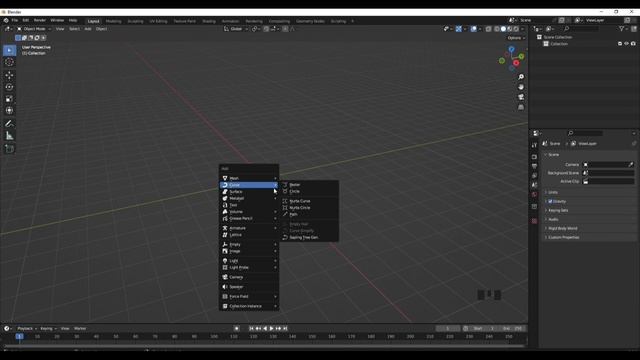Choose Path from Curve submenu
This screenshot has height=360, width=640.
pos(310,214)
